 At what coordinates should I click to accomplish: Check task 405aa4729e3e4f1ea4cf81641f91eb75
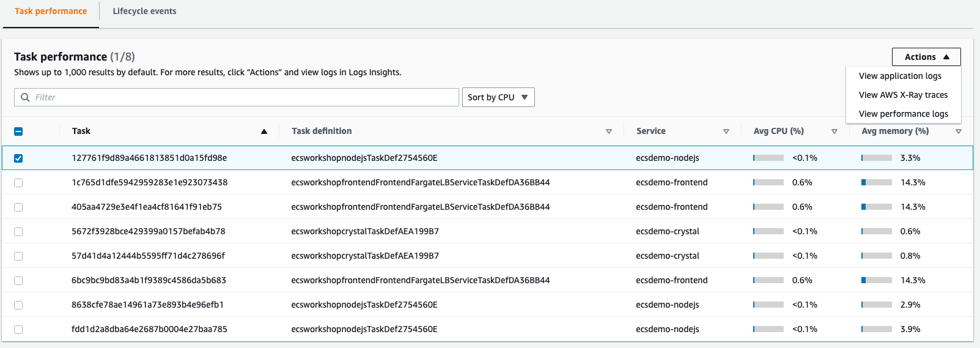18,207
